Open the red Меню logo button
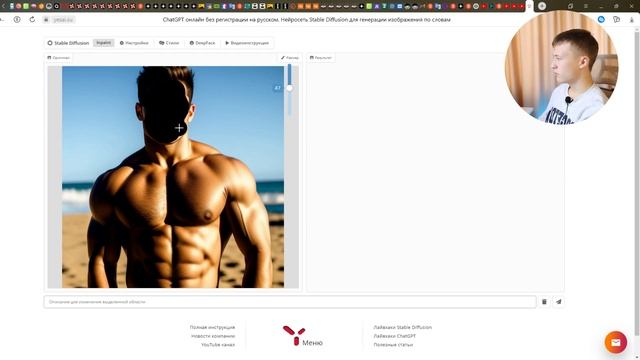Image resolution: width=640 pixels, height=360 pixels. click(x=302, y=336)
